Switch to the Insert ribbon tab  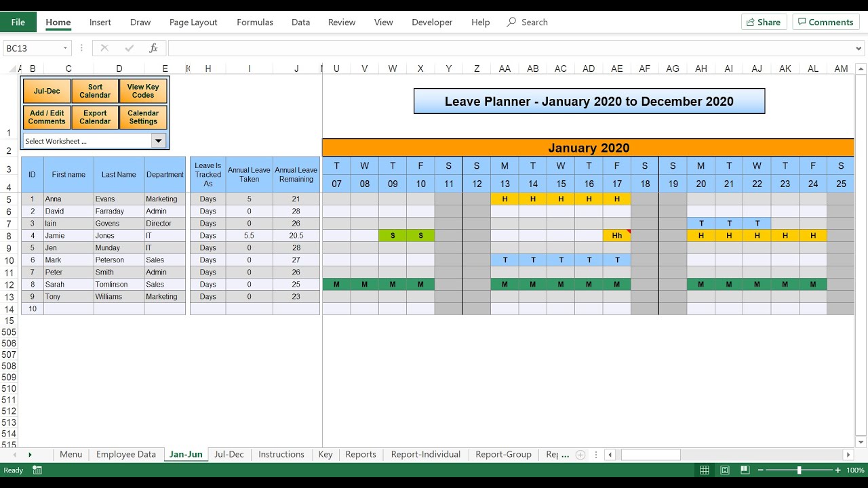coord(100,22)
